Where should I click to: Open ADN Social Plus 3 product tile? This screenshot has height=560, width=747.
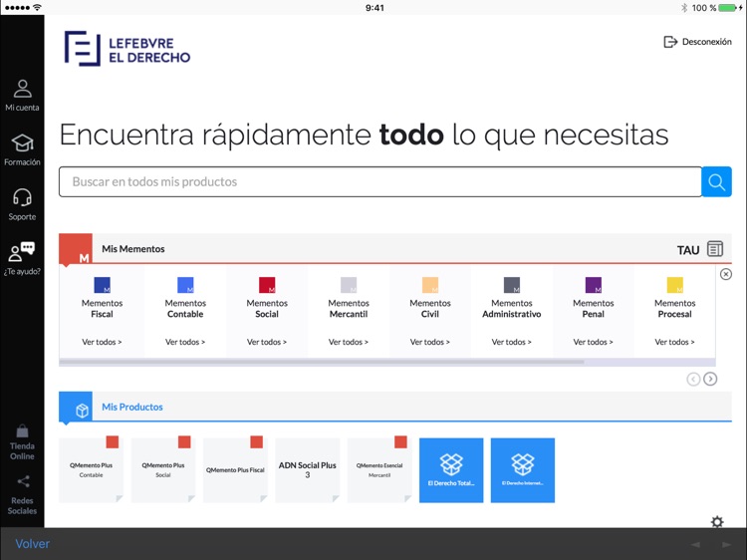tap(308, 470)
